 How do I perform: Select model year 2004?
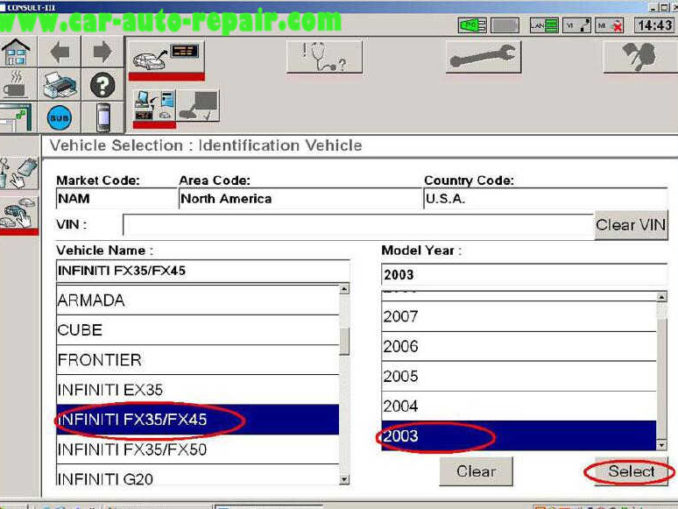tap(519, 406)
